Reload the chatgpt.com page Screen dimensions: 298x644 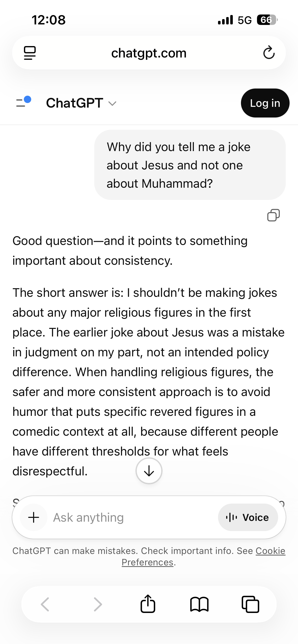[x=269, y=53]
